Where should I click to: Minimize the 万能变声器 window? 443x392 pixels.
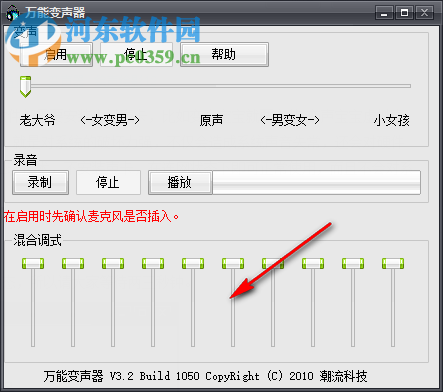[384, 13]
